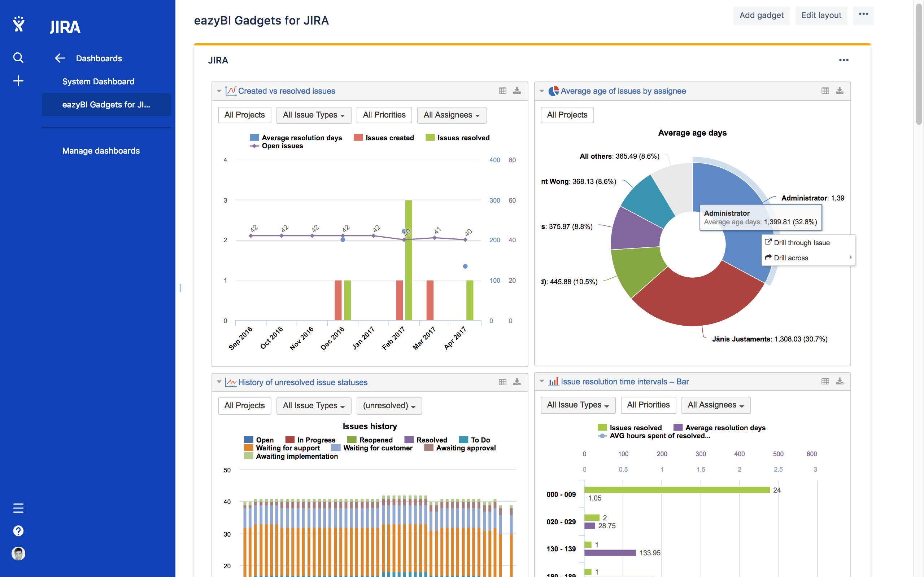Collapse the Created vs resolved issues gadget
The image size is (924, 577).
[x=219, y=91]
